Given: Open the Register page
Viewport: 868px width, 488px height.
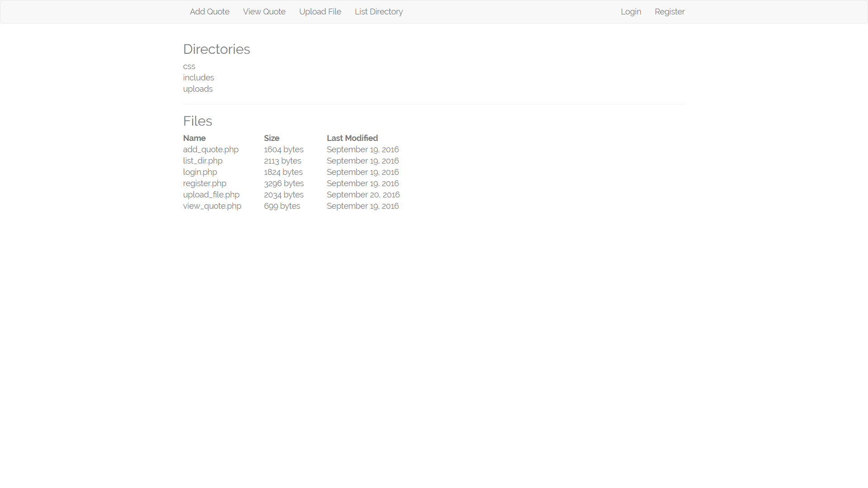Looking at the screenshot, I should click(670, 12).
